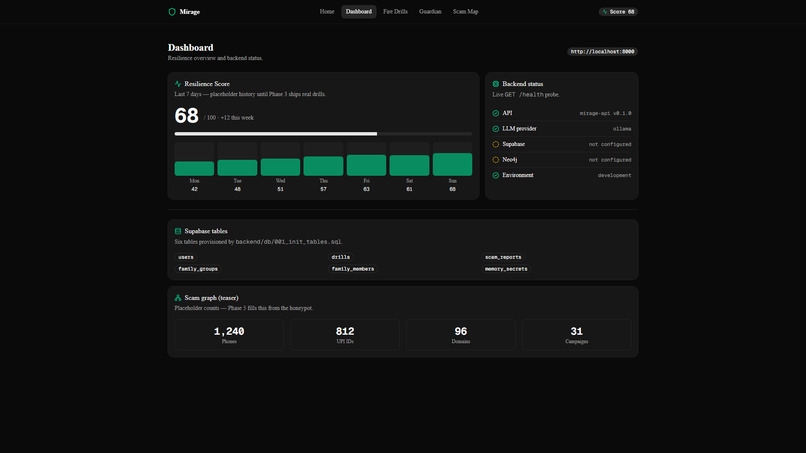Image resolution: width=806 pixels, height=453 pixels.
Task: Click the Supabase warning circle icon
Action: (496, 144)
